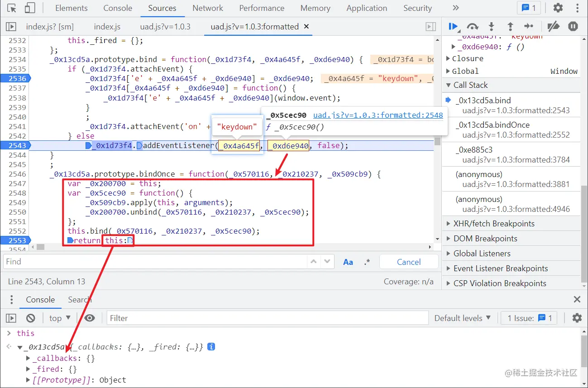Switch to index.js? [sm] file tab
The image size is (588, 388).
click(x=50, y=27)
